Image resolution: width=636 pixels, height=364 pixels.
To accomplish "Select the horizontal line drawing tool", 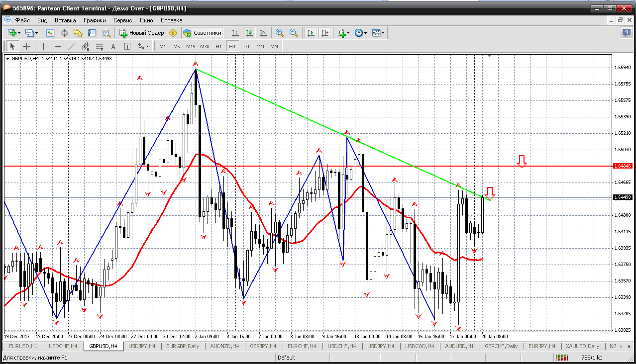I will point(57,46).
